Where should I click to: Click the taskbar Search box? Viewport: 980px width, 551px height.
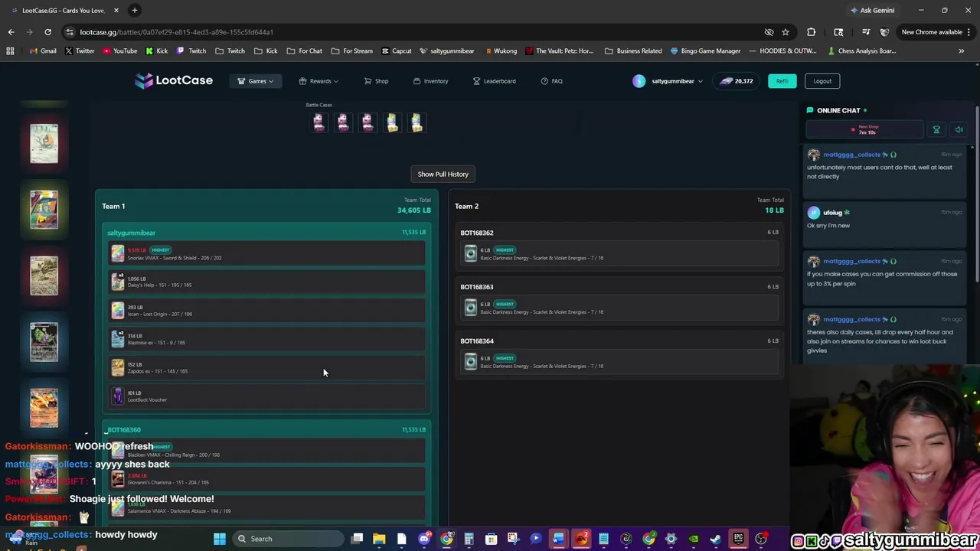[x=287, y=539]
